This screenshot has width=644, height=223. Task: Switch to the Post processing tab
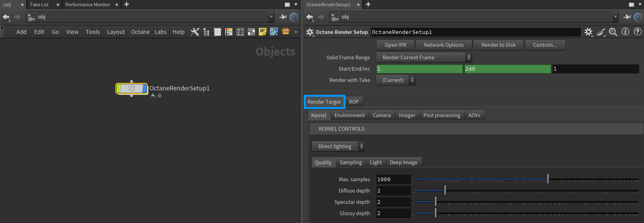441,115
